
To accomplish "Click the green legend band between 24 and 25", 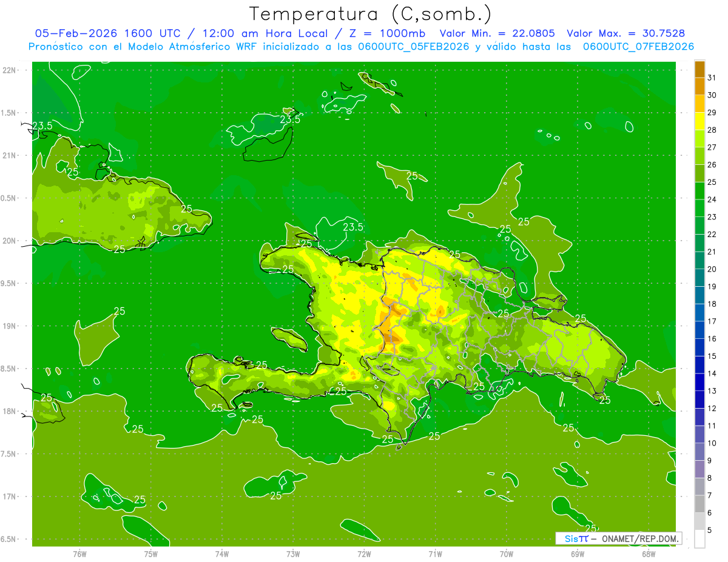I will 699,191.
